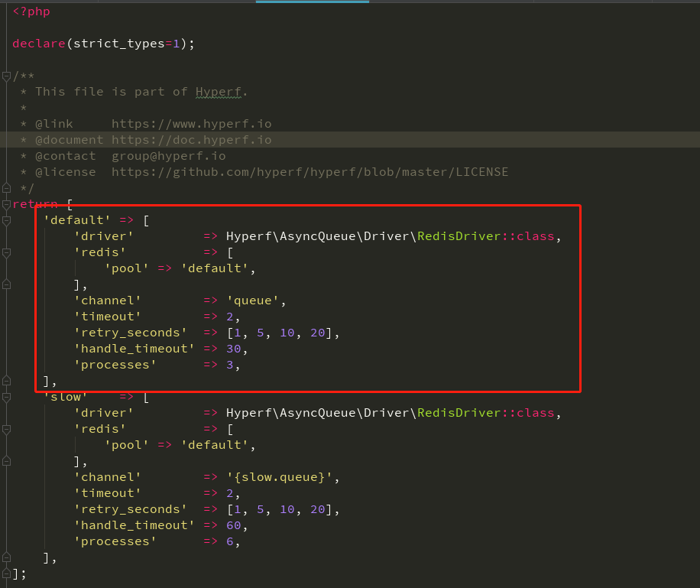
Task: Collapse the return array gutter fold arrow
Action: point(6,204)
